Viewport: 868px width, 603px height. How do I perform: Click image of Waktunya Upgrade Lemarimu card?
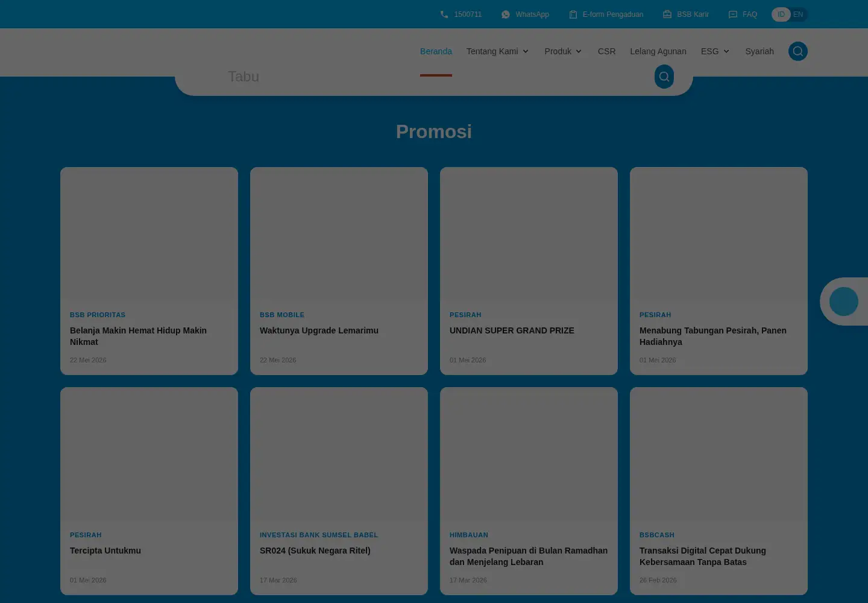(x=339, y=235)
